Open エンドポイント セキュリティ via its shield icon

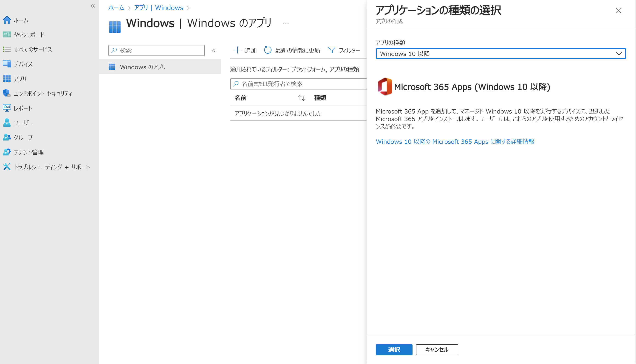click(7, 93)
